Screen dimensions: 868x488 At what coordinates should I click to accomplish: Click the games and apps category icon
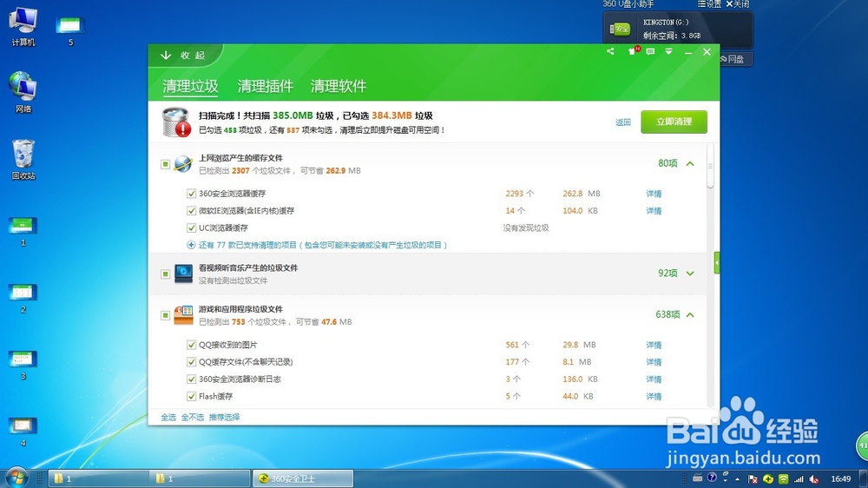coord(183,315)
